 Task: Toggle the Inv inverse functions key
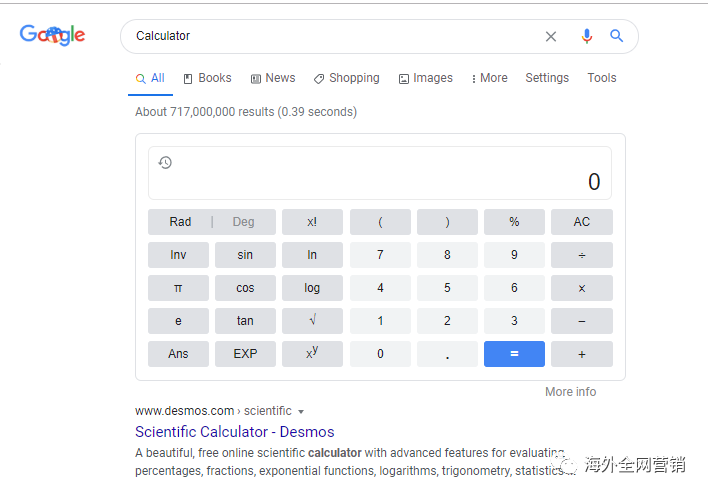pyautogui.click(x=178, y=255)
